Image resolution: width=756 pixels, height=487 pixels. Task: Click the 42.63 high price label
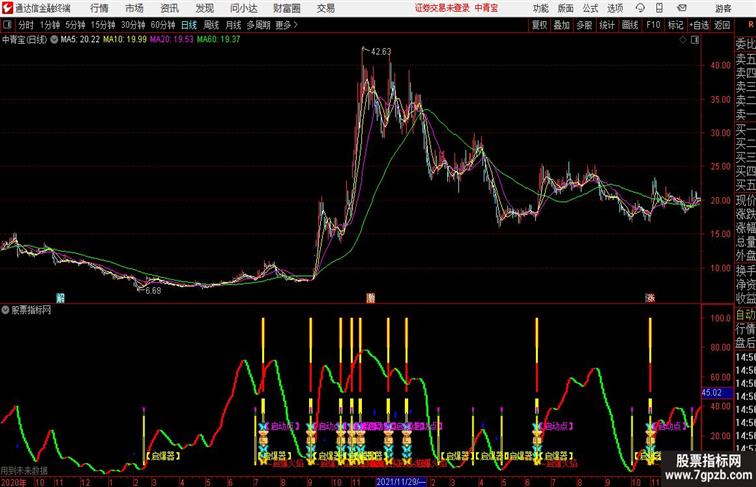(x=381, y=52)
